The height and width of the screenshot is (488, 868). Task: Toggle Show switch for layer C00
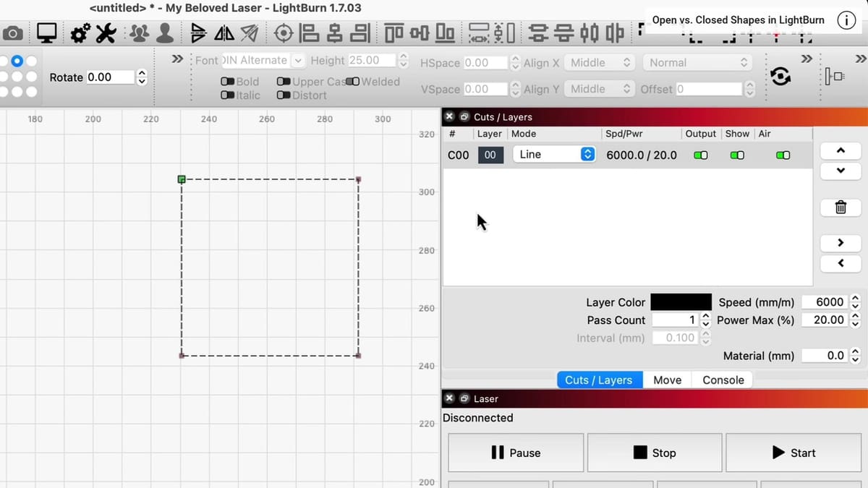pos(736,155)
